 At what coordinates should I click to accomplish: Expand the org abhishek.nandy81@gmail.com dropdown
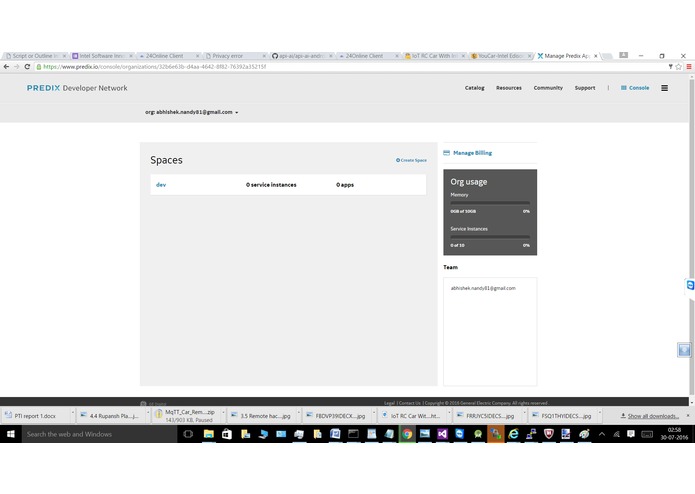click(191, 112)
